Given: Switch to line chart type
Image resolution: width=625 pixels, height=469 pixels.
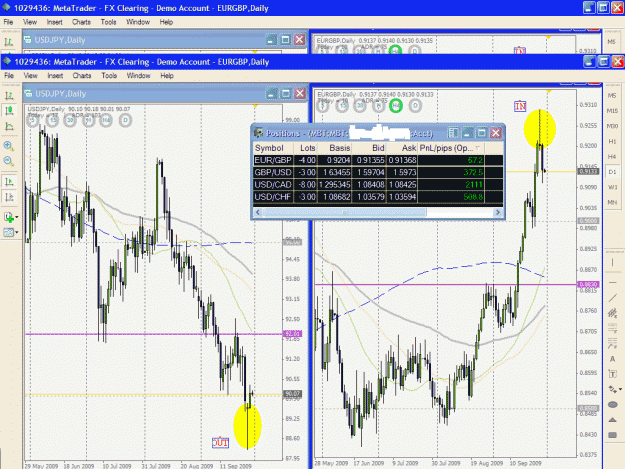Looking at the screenshot, I should [9, 127].
